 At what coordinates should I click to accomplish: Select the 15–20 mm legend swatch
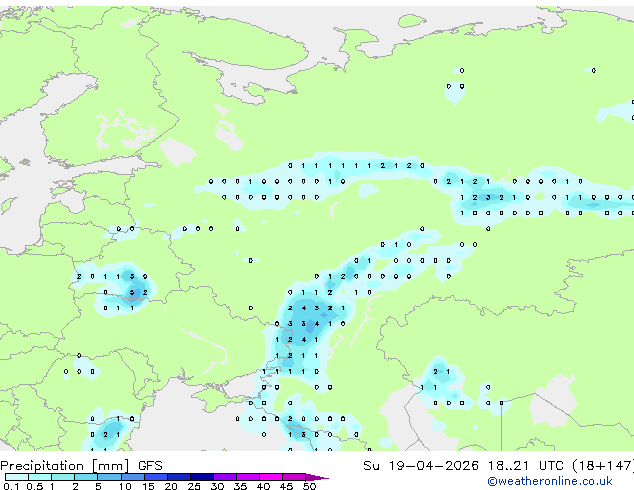[x=156, y=477]
